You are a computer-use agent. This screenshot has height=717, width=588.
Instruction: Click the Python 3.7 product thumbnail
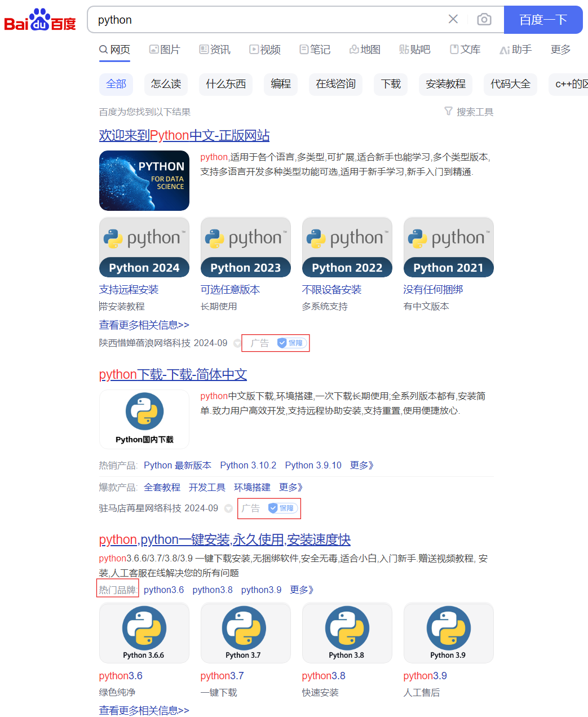tap(245, 632)
